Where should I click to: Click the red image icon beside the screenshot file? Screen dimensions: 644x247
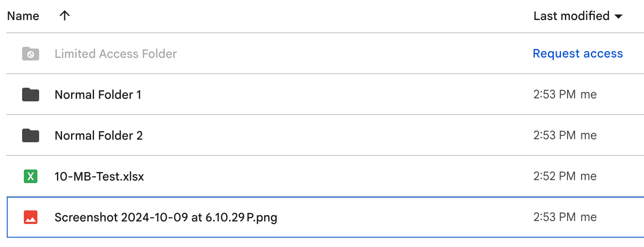click(30, 217)
